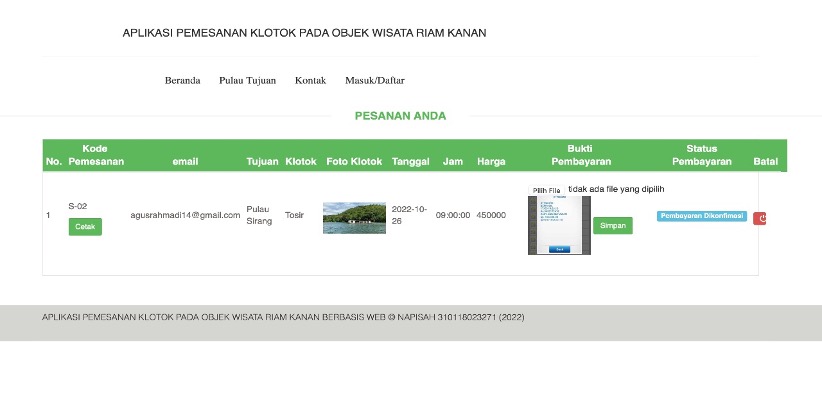View the klotok boat photo thumbnail

click(x=354, y=218)
